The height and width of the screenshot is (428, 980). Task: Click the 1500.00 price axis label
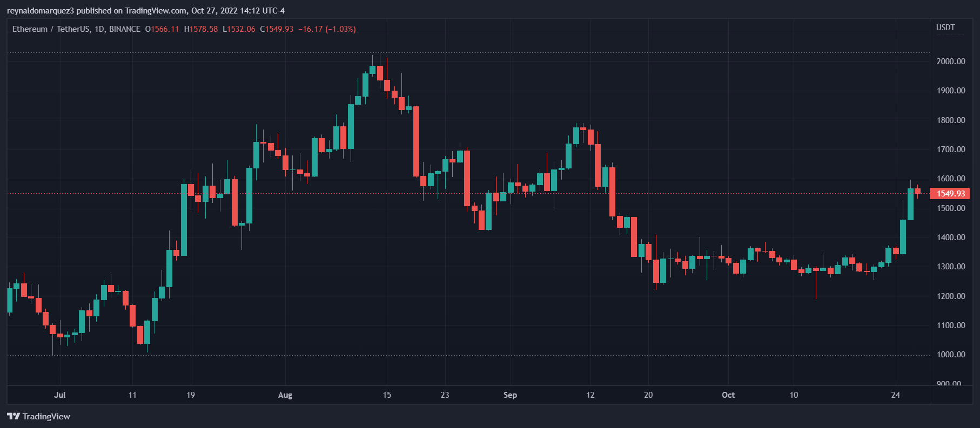[x=950, y=208]
